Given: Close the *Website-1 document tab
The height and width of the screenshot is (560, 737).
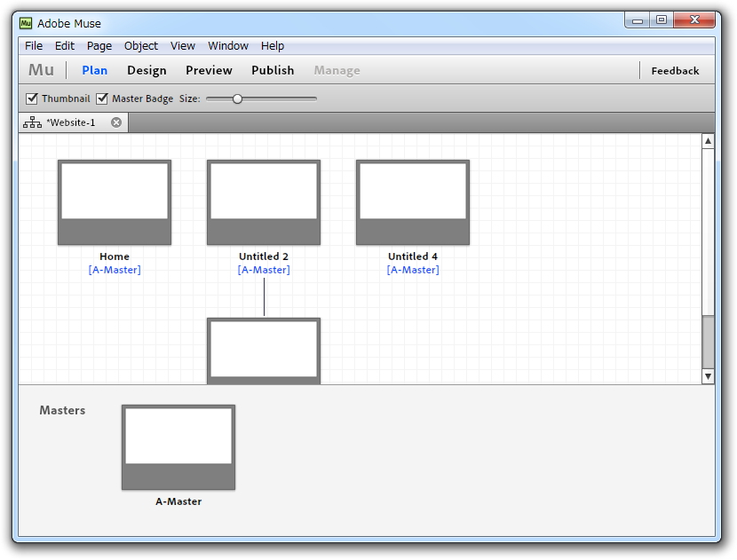Looking at the screenshot, I should (116, 122).
